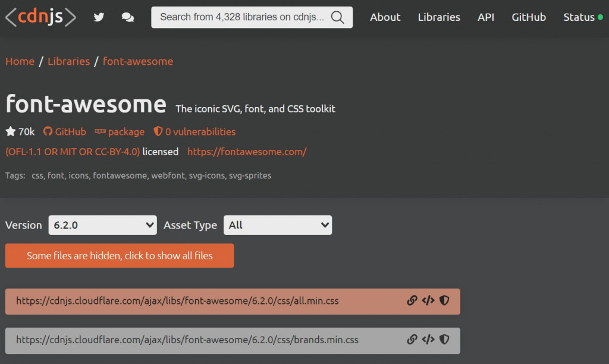Copy URL icon for all.min.css
Image resolution: width=609 pixels, height=364 pixels.
pyautogui.click(x=412, y=300)
